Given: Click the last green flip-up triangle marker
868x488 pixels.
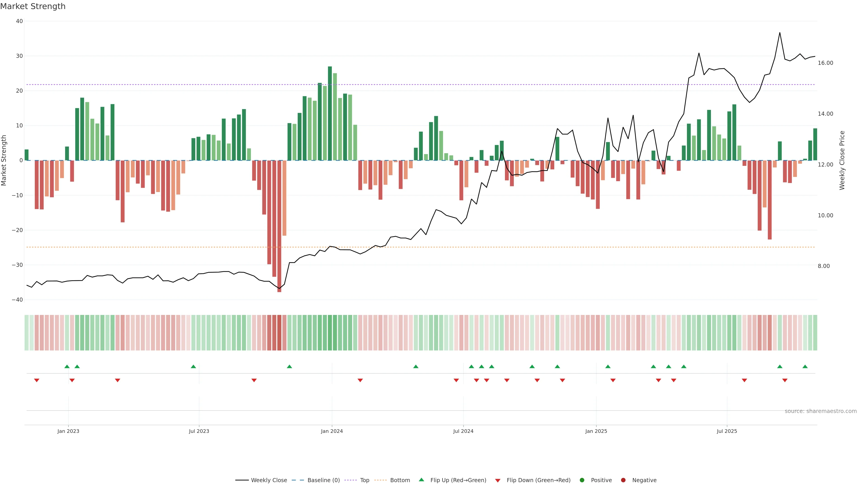Looking at the screenshot, I should pyautogui.click(x=805, y=366).
